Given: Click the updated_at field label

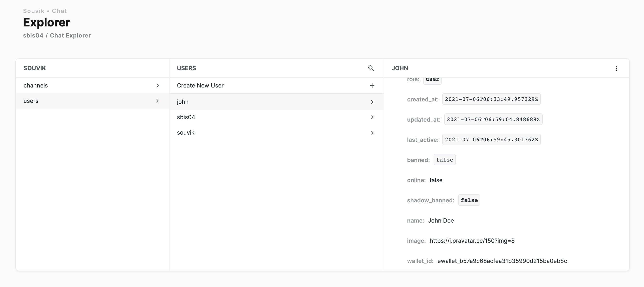Looking at the screenshot, I should (x=424, y=120).
